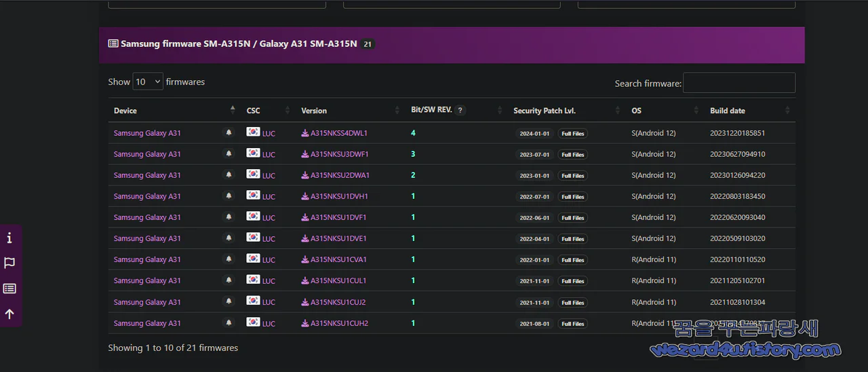Download firmware A315NKSU1CUL1

tap(334, 280)
